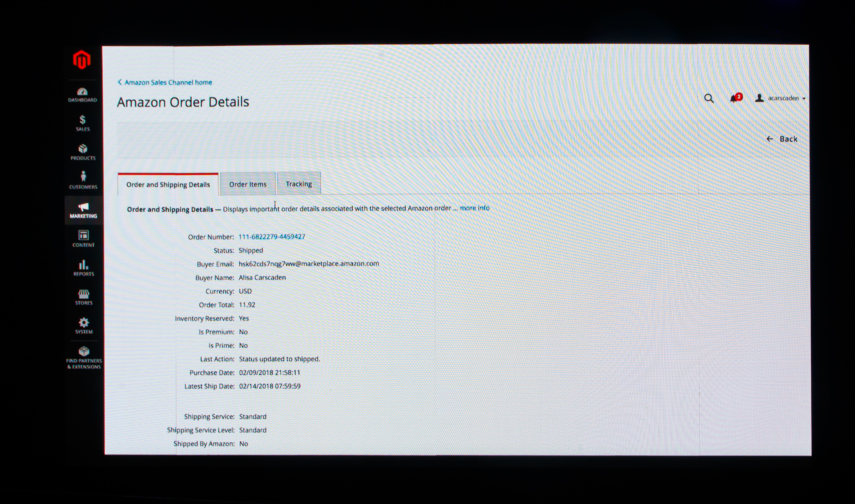Image resolution: width=855 pixels, height=504 pixels.
Task: Open the Reports sidebar menu
Action: coord(83,268)
